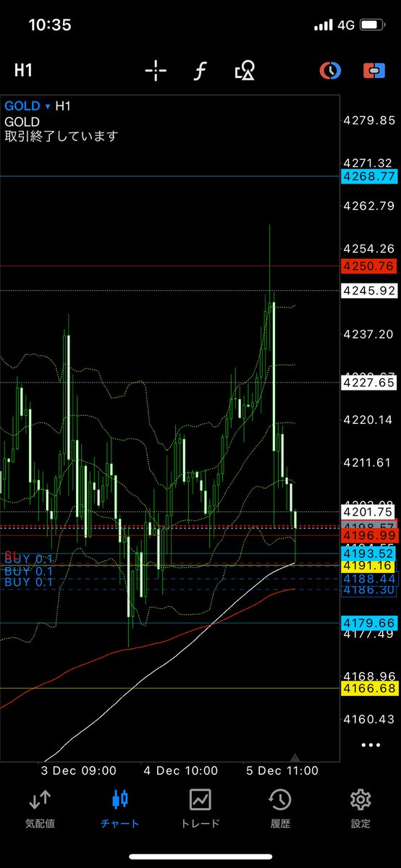Tap the 4191.16 yellow price label

tap(369, 566)
